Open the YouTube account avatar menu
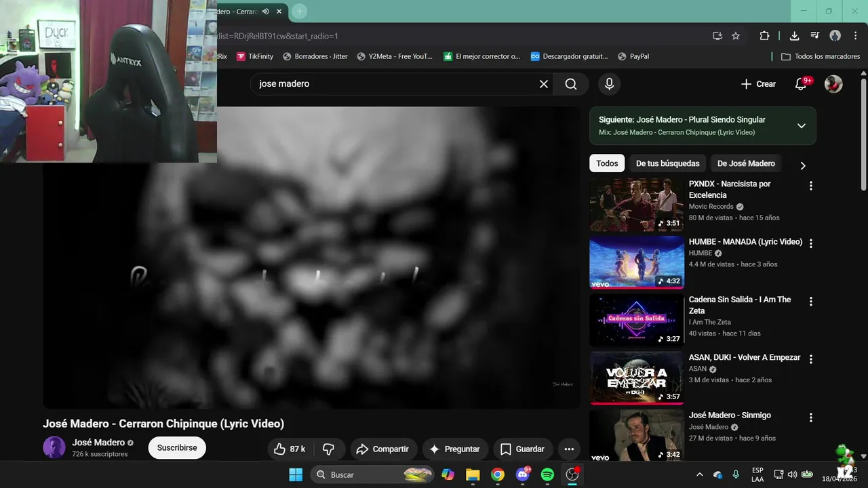Image resolution: width=868 pixels, height=488 pixels. 833,84
